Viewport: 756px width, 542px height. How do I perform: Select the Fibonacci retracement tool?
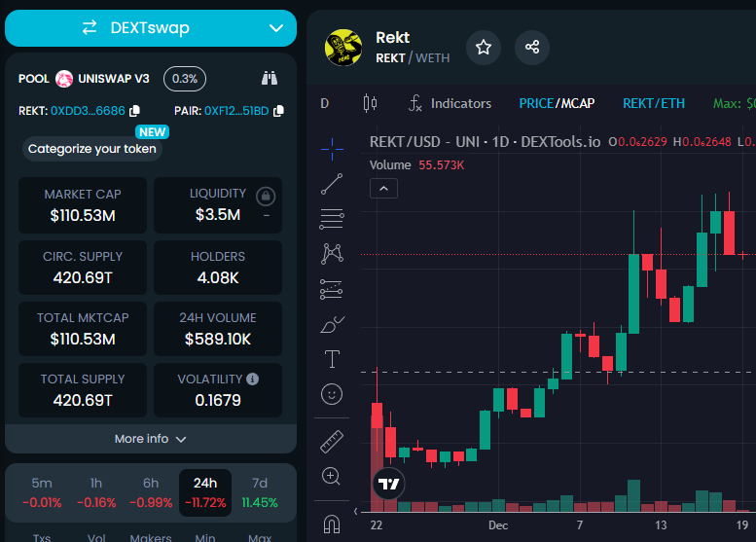[x=332, y=219]
